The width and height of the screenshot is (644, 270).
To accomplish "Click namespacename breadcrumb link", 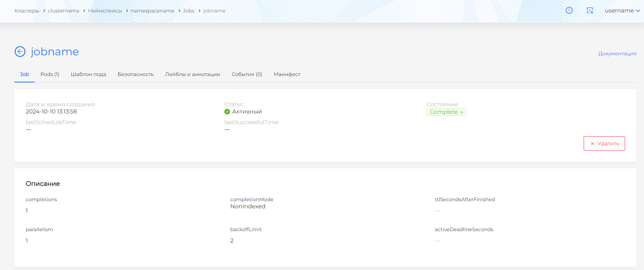I will 152,11.
